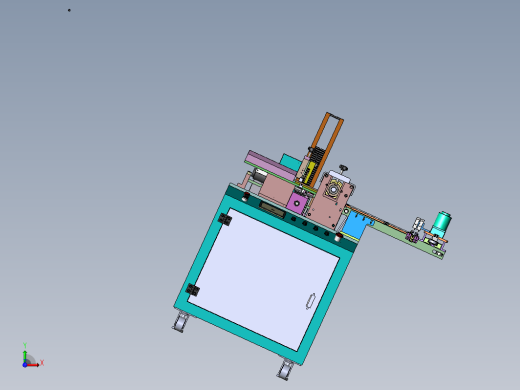Select the black hand knob atop the gearbox
The image size is (520, 390).
(x=343, y=168)
